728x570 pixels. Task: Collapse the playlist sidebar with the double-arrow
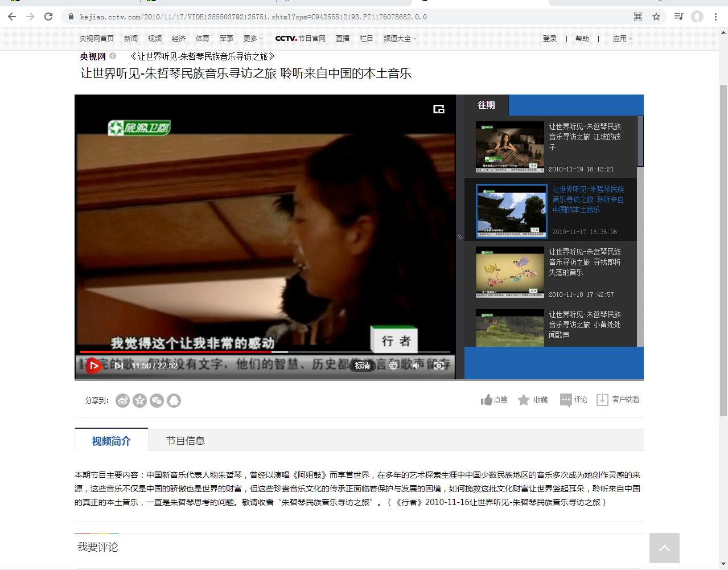(x=460, y=237)
